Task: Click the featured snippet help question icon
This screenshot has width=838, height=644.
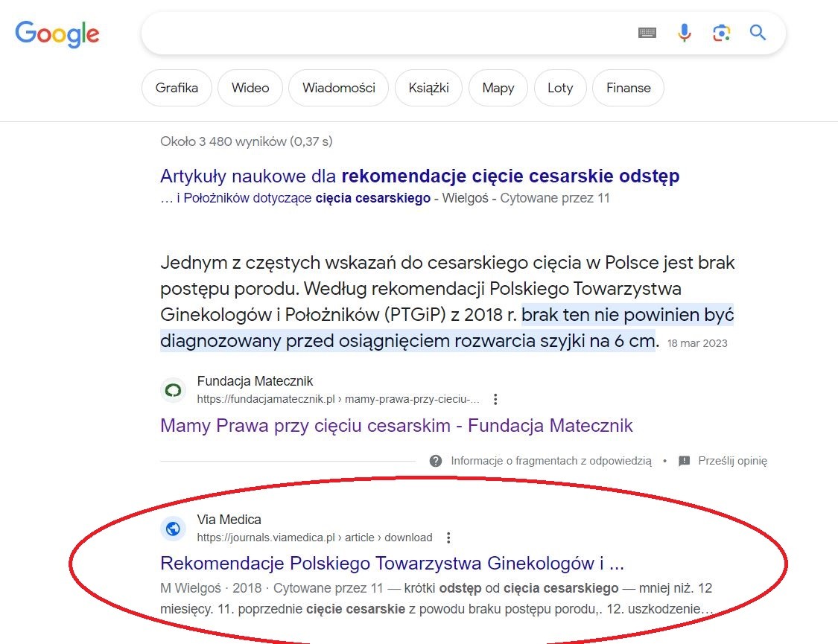Action: 436,461
